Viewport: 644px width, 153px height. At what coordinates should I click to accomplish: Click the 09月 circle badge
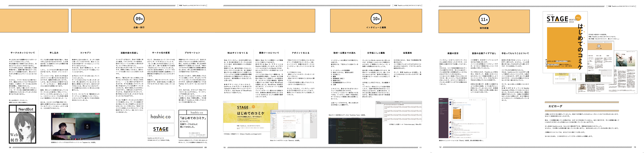(x=139, y=19)
